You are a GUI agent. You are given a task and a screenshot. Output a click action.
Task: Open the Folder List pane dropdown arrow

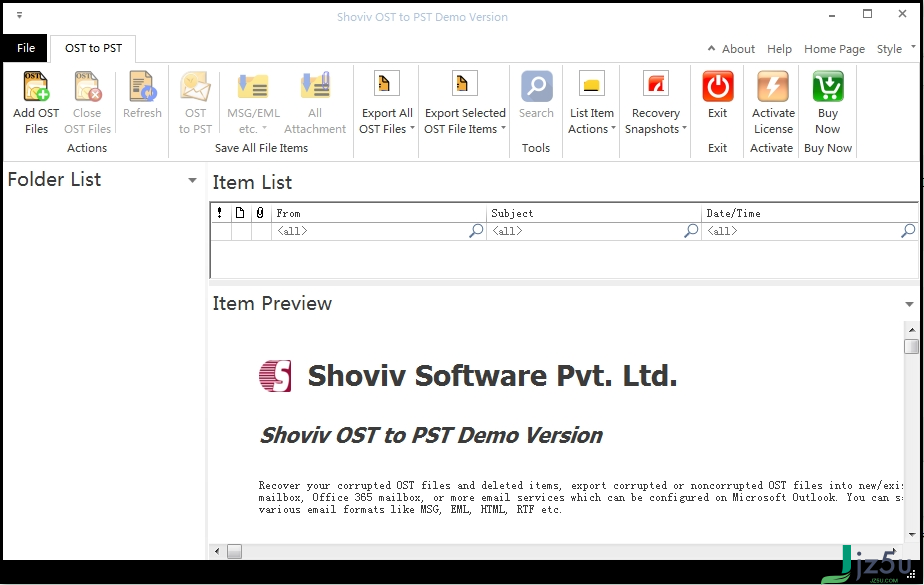coord(192,180)
